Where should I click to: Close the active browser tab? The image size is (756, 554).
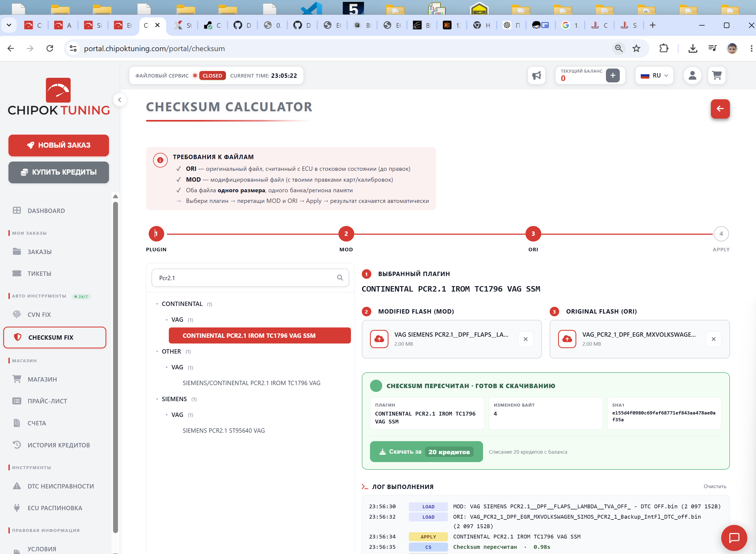pos(157,25)
